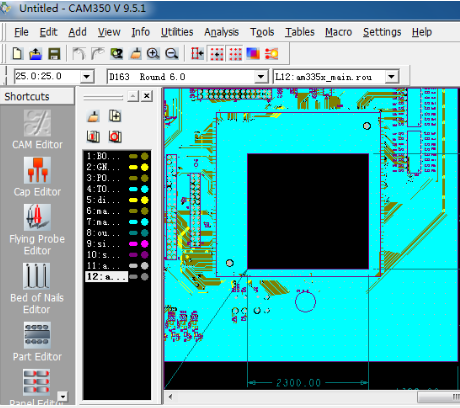Click the Zoom In magnifier icon

(153, 53)
